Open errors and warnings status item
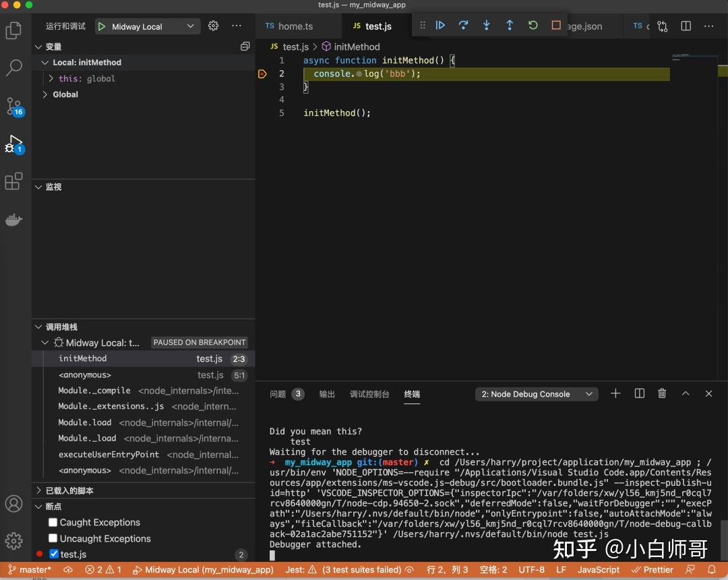The image size is (728, 580). (103, 570)
